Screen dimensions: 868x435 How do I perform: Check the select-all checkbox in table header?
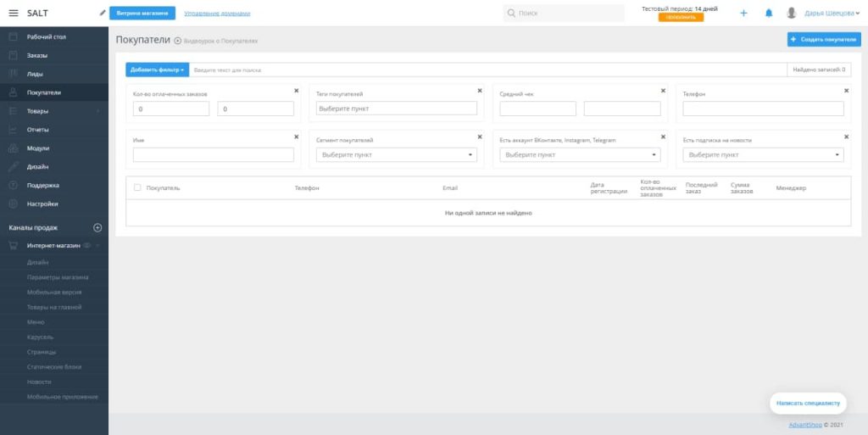coord(137,187)
